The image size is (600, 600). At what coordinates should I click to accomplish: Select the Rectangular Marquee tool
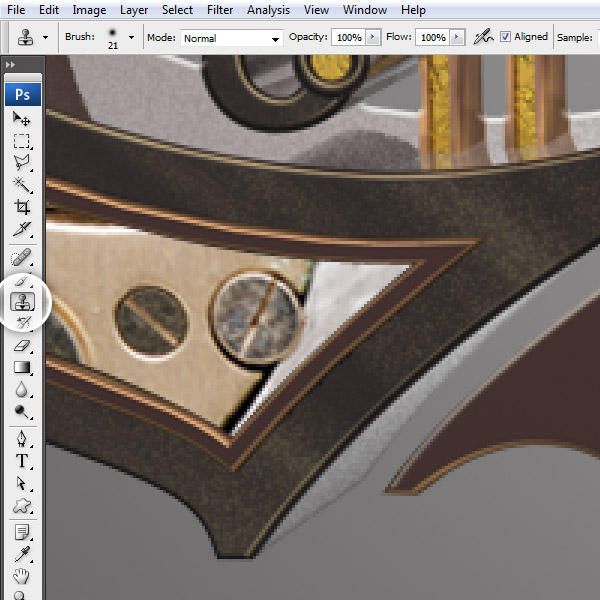pos(22,141)
